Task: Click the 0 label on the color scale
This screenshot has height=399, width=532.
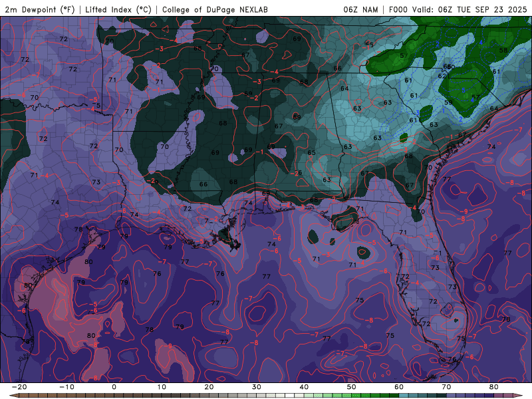Action: (114, 387)
